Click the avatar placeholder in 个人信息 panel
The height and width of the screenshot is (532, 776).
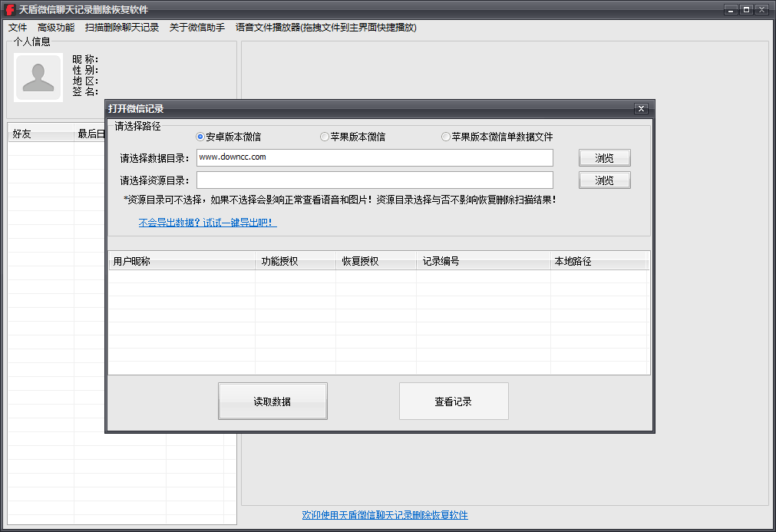tap(38, 77)
